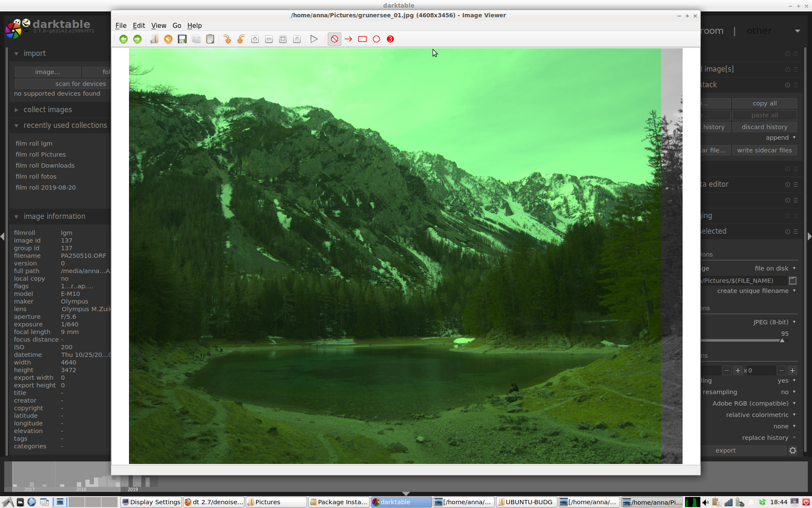The image size is (812, 508).
Task: Click the export path input field
Action: coord(743,281)
